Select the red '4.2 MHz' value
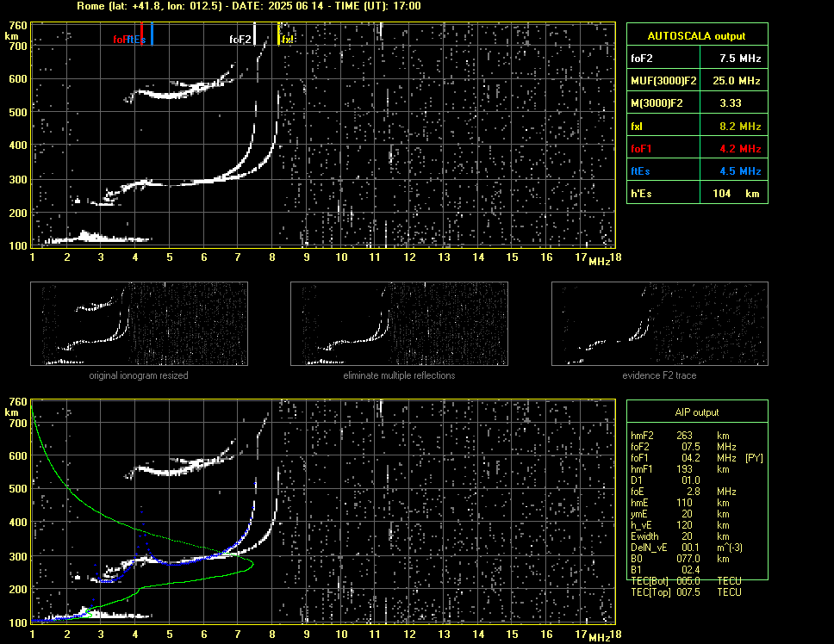This screenshot has width=834, height=644. (740, 149)
